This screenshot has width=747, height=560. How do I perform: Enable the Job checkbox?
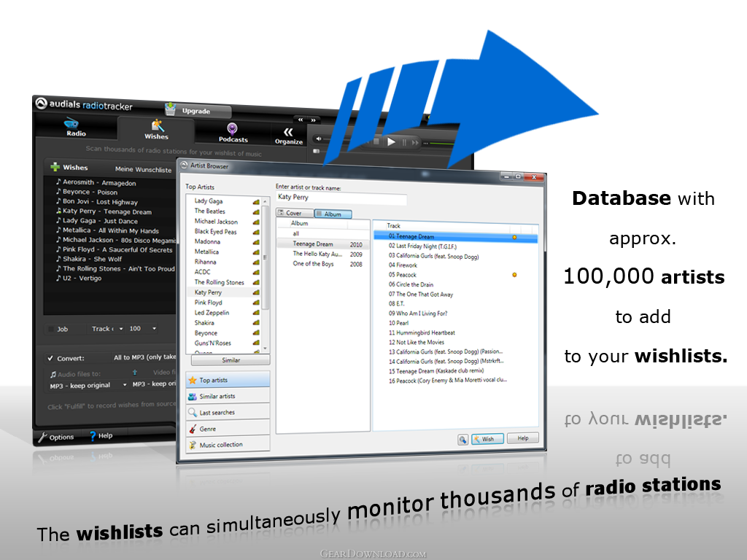52,329
